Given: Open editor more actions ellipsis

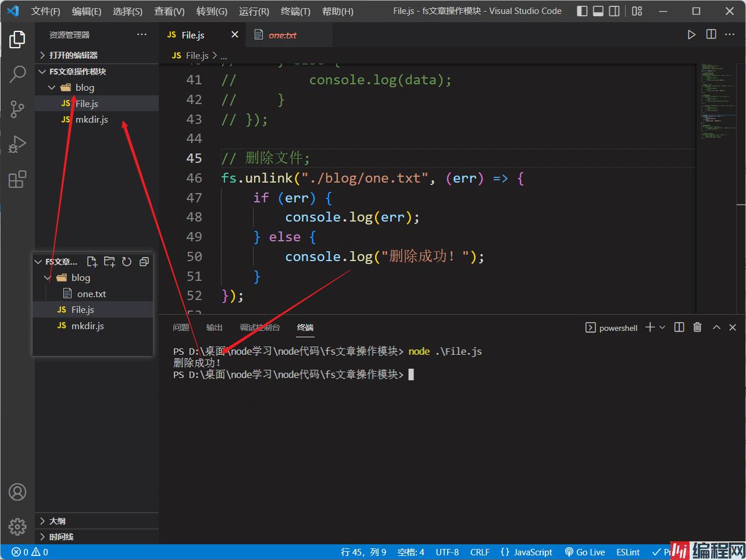Looking at the screenshot, I should tap(730, 34).
